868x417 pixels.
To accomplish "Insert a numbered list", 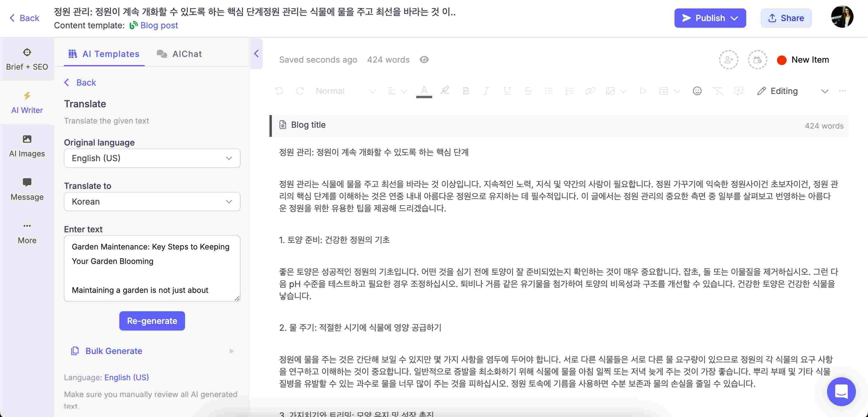I will (x=569, y=91).
